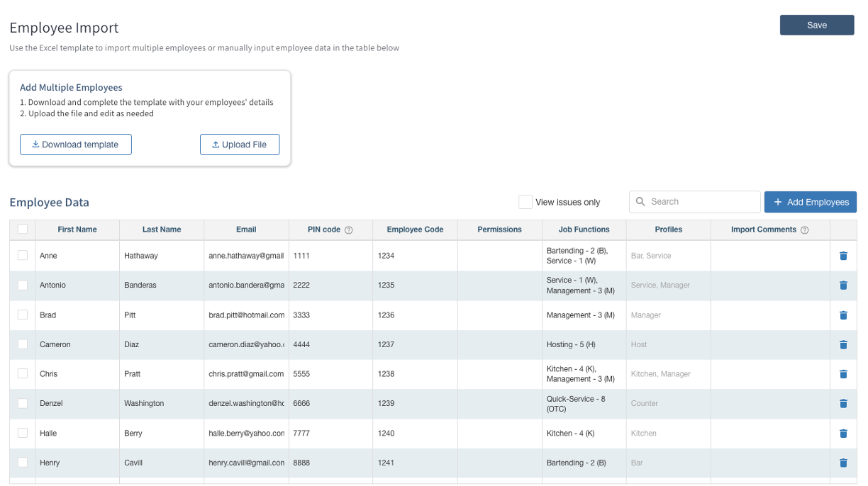Click Download template button

76,145
